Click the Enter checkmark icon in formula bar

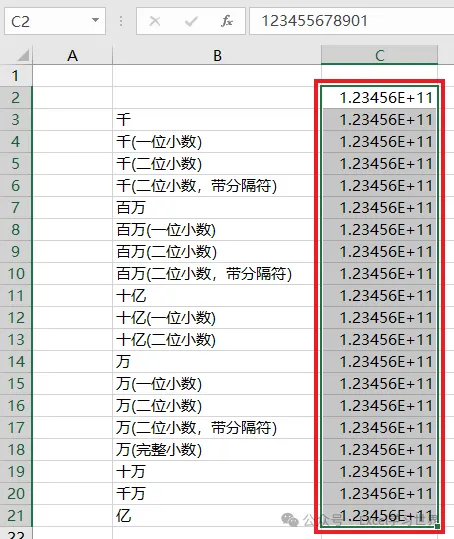[x=191, y=22]
